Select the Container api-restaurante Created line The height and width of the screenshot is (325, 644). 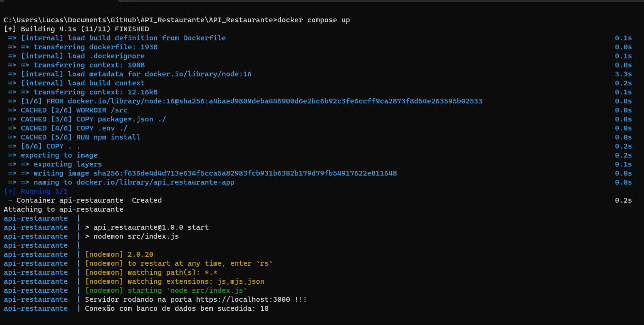click(85, 200)
